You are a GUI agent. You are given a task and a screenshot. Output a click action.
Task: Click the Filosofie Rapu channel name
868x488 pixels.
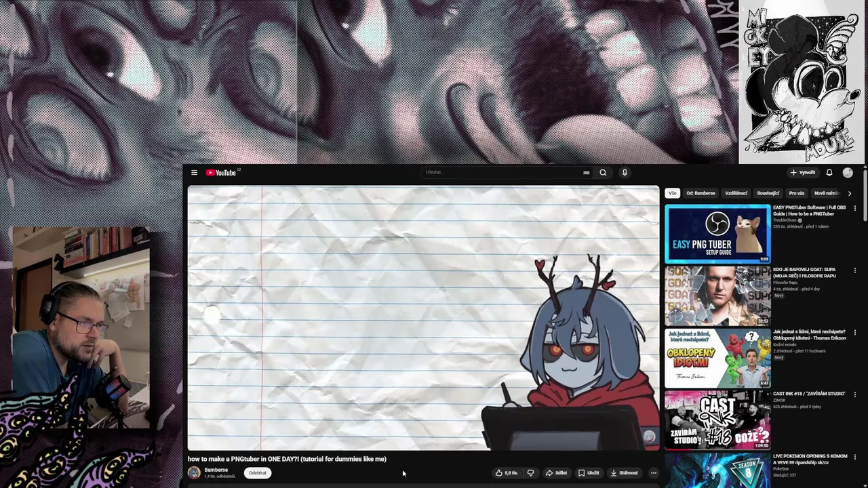tap(785, 283)
